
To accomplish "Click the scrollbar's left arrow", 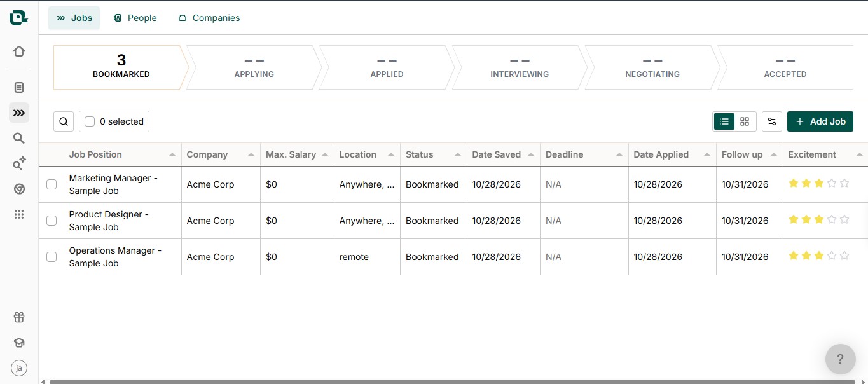I will point(43,381).
